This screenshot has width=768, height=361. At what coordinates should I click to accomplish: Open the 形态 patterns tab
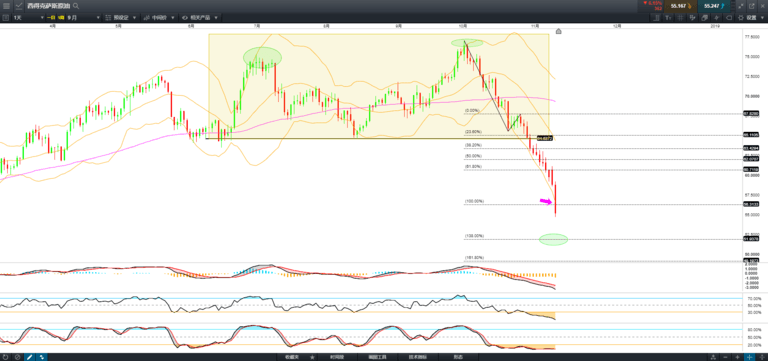(458, 357)
